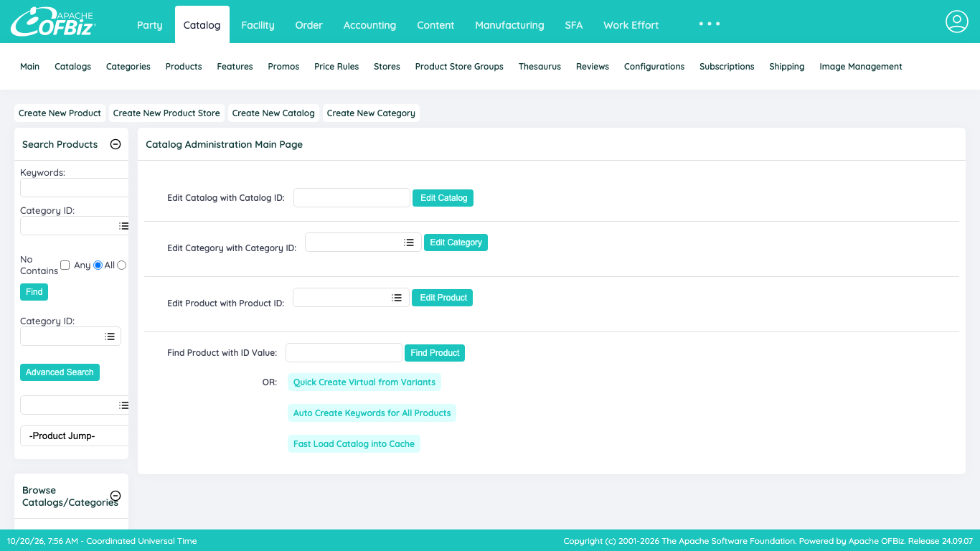Viewport: 980px width, 551px height.
Task: Open the -Product Jump- dropdown
Action: click(x=75, y=435)
